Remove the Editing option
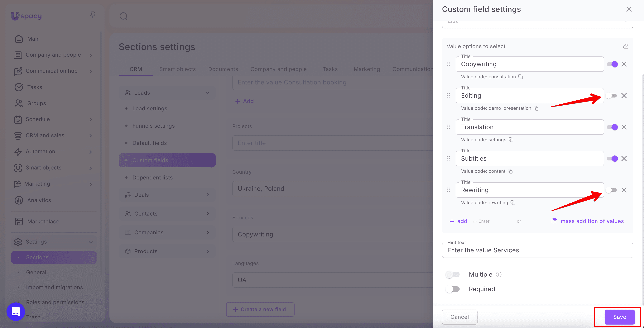The image size is (644, 328). tap(624, 96)
